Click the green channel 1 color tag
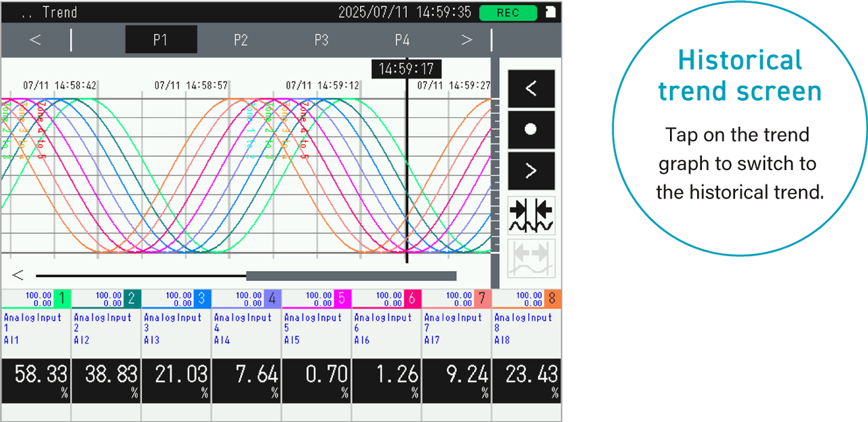Screen dimensions: 868x422 coord(62,299)
